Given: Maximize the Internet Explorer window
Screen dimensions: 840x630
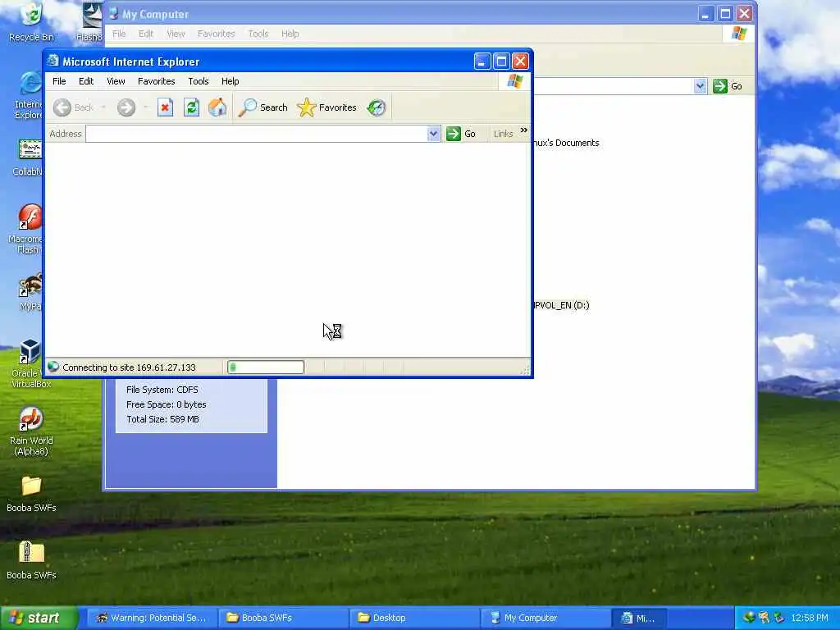Looking at the screenshot, I should (501, 61).
